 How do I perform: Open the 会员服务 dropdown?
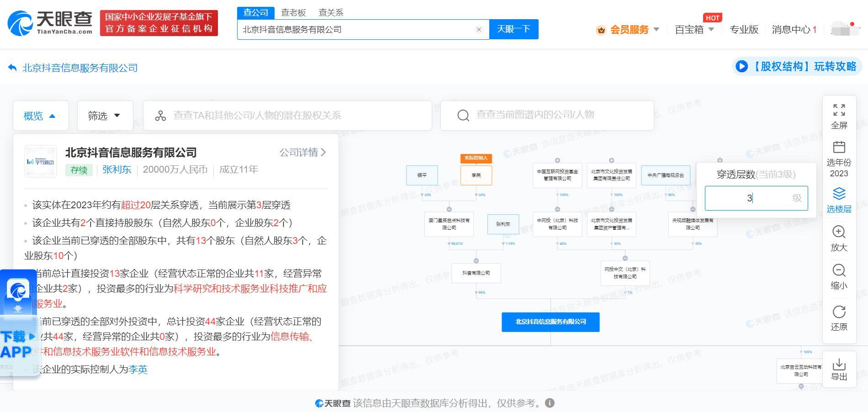628,30
